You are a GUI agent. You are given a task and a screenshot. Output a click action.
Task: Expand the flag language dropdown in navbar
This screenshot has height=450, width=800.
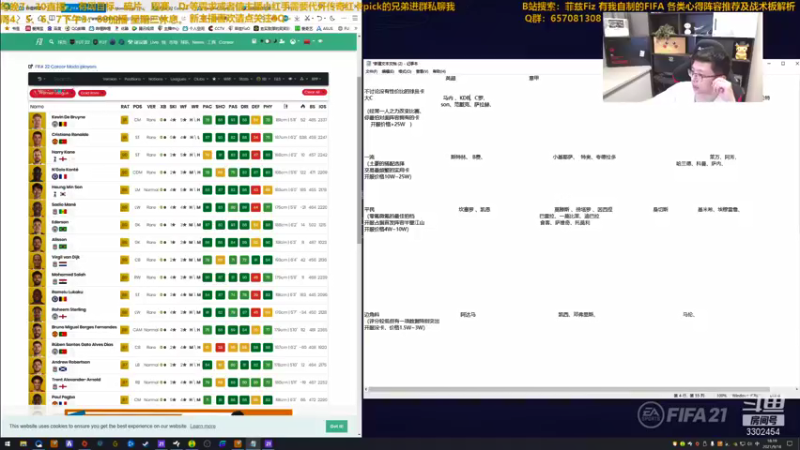point(308,41)
